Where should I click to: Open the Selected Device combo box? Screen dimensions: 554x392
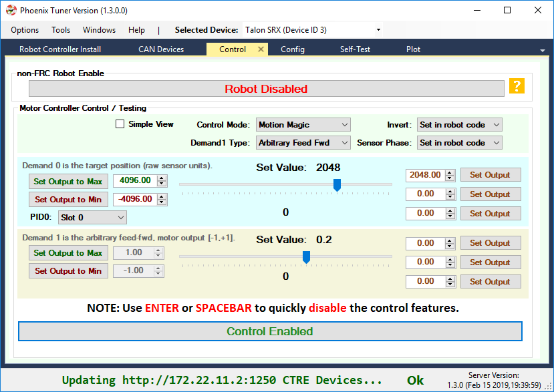click(x=313, y=30)
